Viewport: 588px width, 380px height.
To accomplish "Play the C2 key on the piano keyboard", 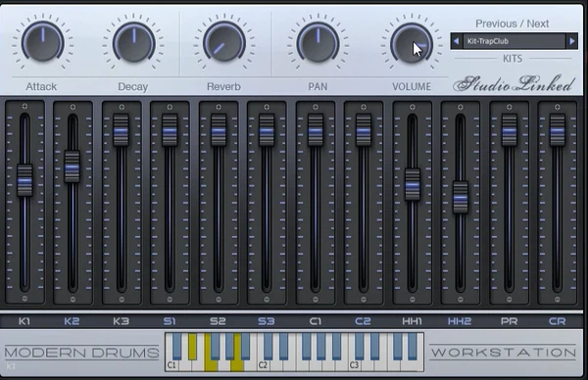I will [x=263, y=364].
